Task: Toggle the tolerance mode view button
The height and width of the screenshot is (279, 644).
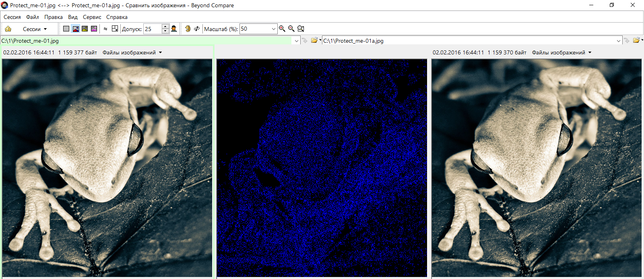Action: 76,29
